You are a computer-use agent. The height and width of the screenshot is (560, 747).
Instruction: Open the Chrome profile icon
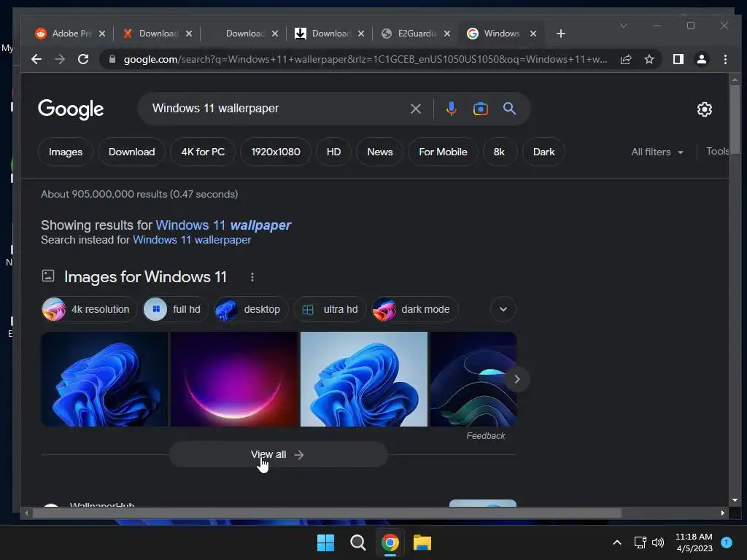tap(702, 59)
